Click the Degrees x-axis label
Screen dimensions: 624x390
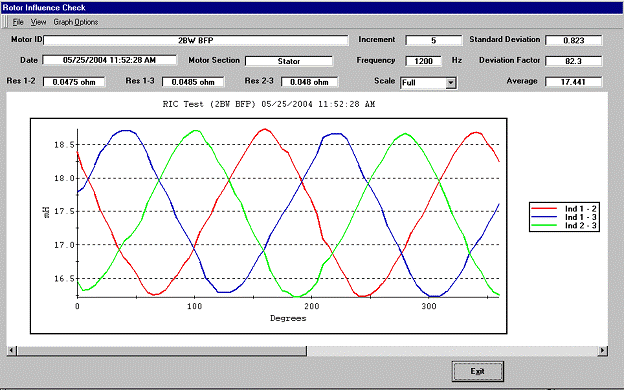[288, 318]
